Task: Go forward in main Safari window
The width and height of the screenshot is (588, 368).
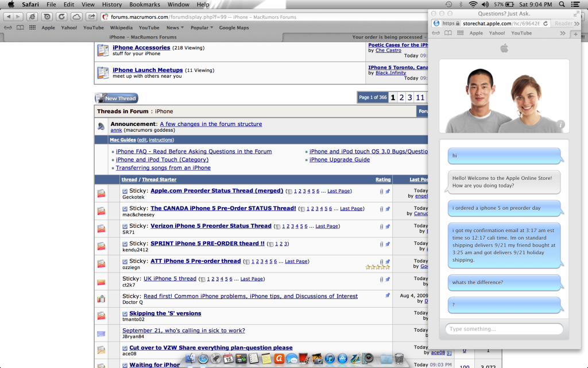Action: (18, 17)
